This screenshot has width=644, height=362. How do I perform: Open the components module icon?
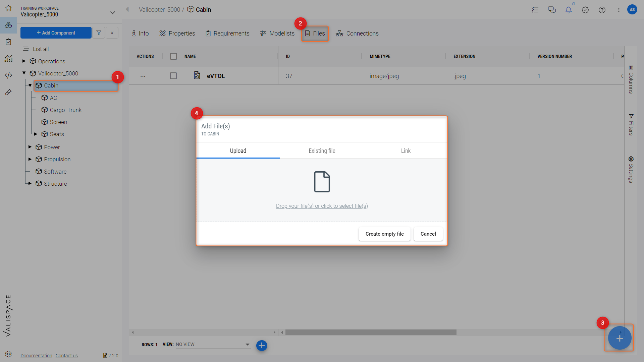(8, 25)
